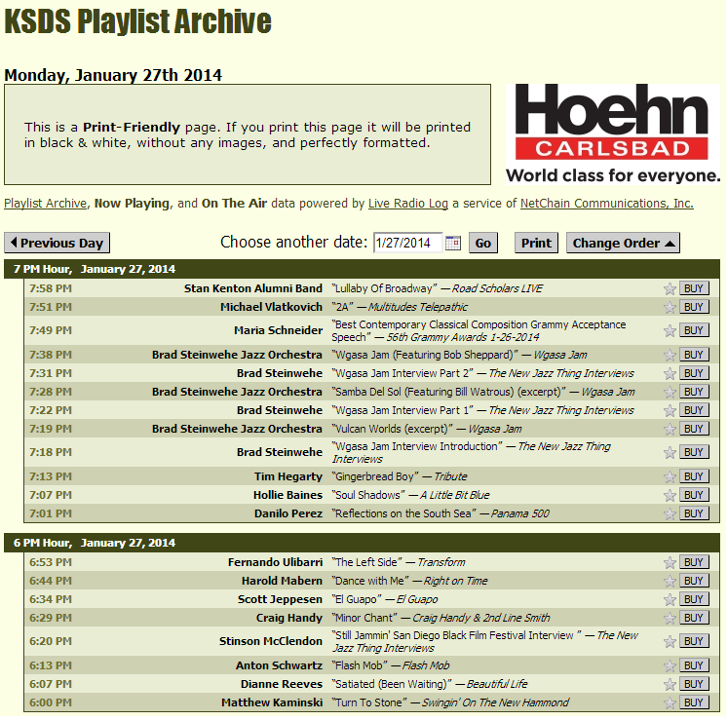Star Craig Handy's Minor Chant
The height and width of the screenshot is (721, 728).
pyautogui.click(x=671, y=619)
